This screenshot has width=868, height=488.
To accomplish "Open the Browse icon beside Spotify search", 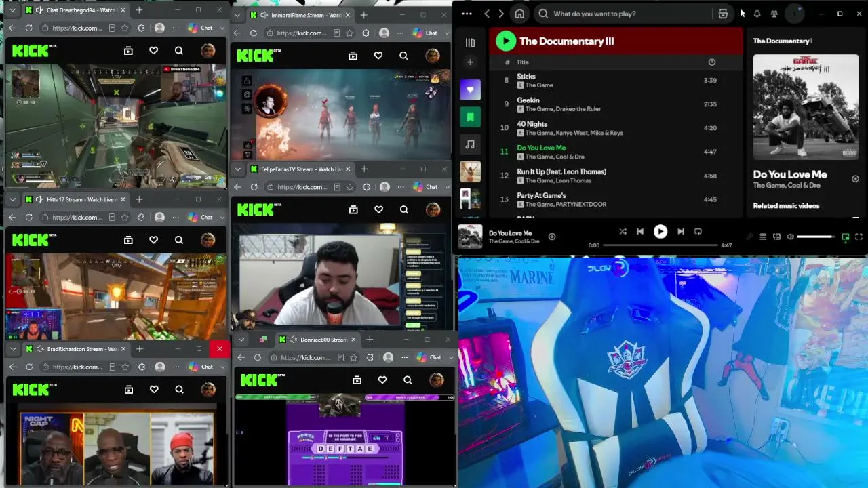I will pyautogui.click(x=723, y=14).
